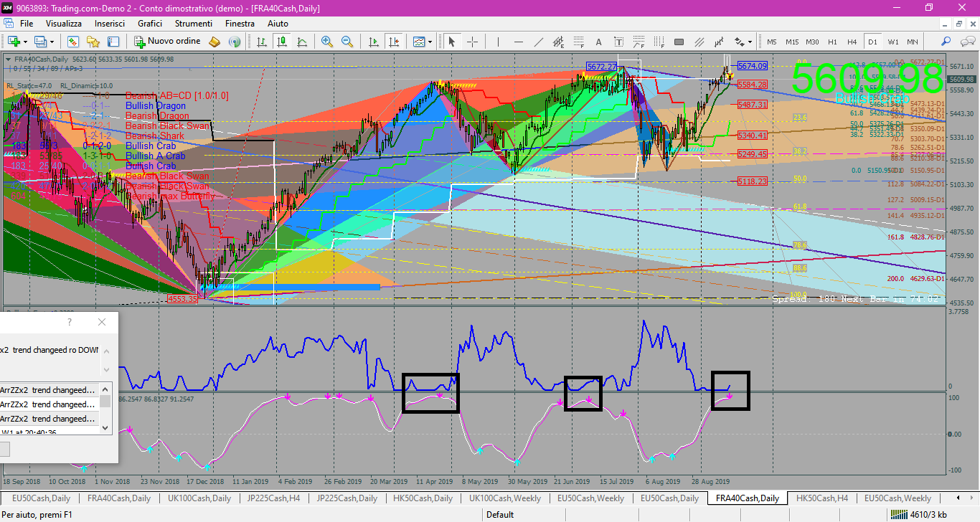Zoom in on the chart
Viewport: 980px width, 522px height.
[x=327, y=42]
